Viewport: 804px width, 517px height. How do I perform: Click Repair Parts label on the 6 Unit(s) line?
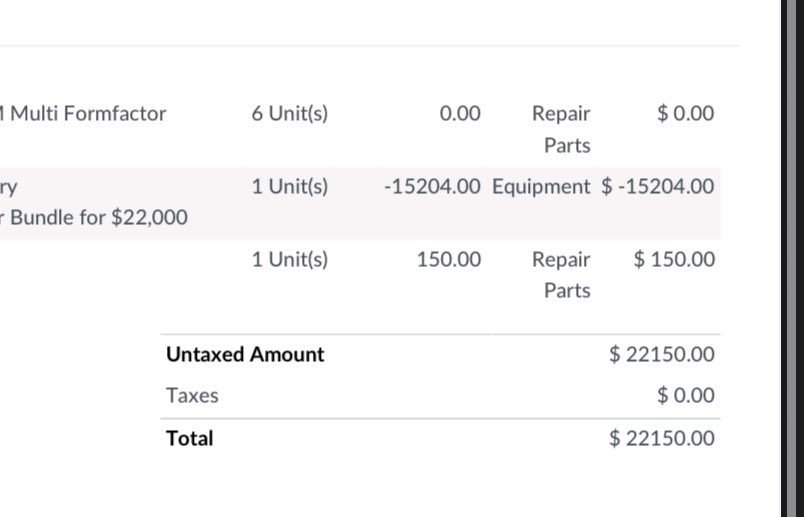coord(561,129)
